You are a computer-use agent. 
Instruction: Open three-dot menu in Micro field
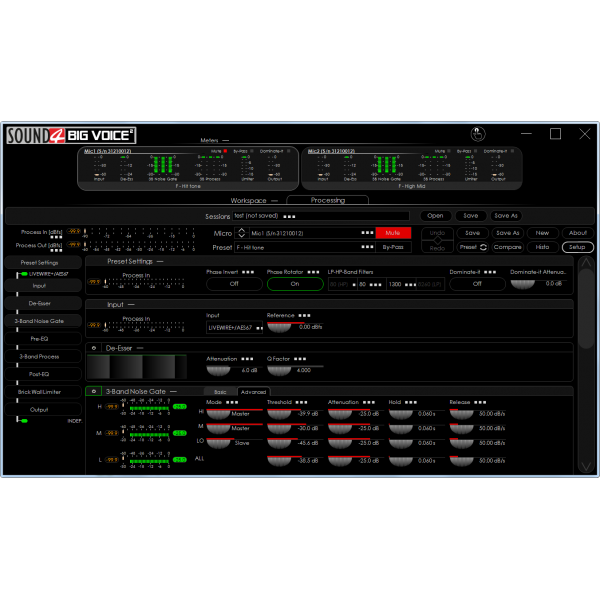pos(367,233)
